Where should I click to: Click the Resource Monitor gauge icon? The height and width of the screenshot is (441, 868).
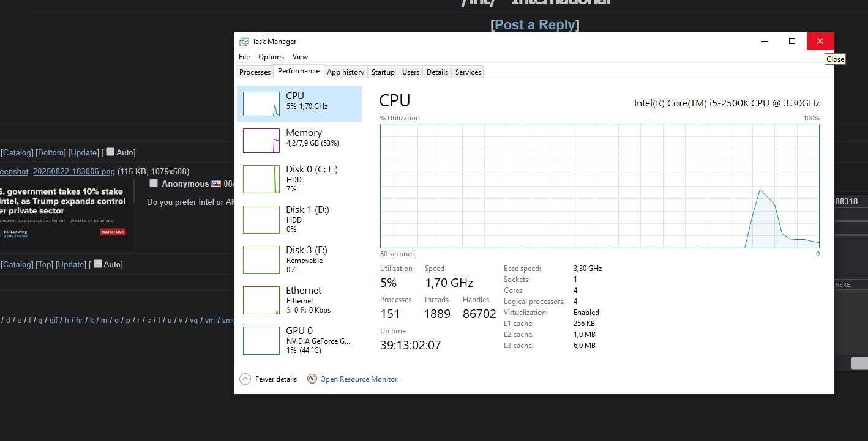(312, 379)
